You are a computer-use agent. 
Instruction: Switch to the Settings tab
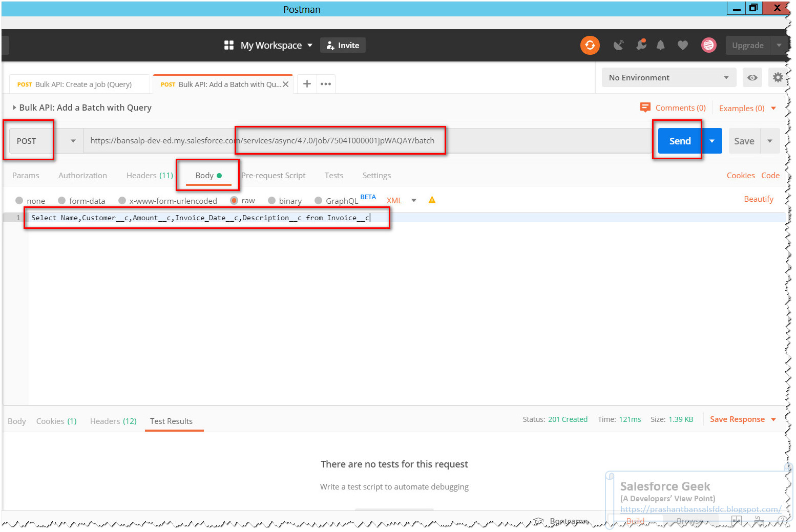pyautogui.click(x=376, y=175)
